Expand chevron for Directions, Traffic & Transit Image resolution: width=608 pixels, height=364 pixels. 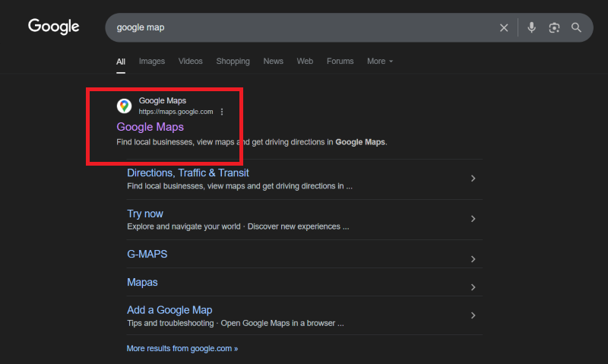pyautogui.click(x=473, y=179)
